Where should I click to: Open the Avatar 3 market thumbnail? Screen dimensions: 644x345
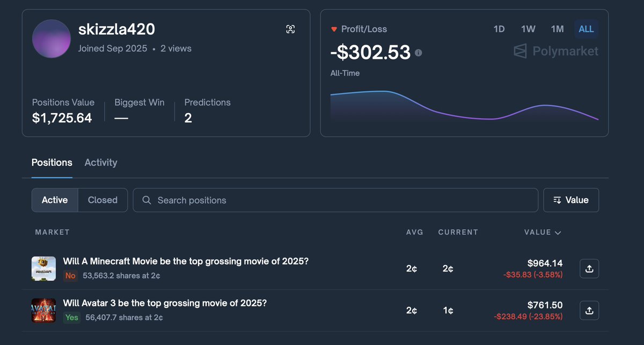tap(43, 310)
